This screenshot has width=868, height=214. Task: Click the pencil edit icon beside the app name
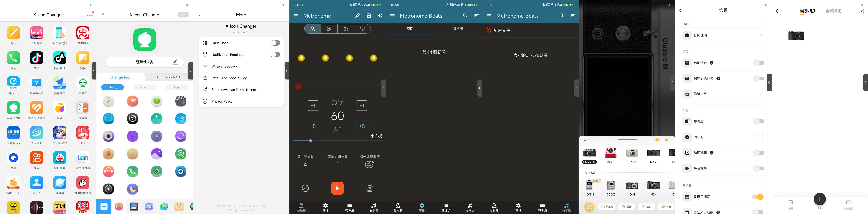pos(175,62)
